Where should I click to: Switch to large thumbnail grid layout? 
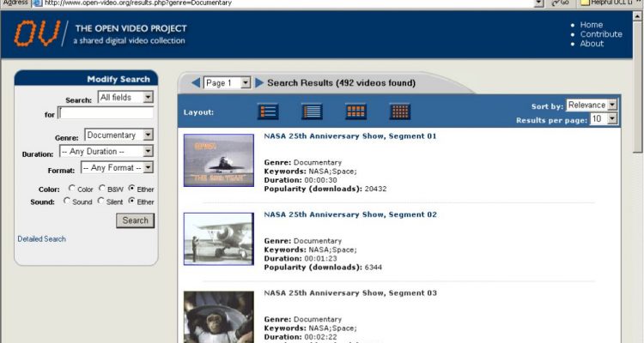pyautogui.click(x=355, y=111)
